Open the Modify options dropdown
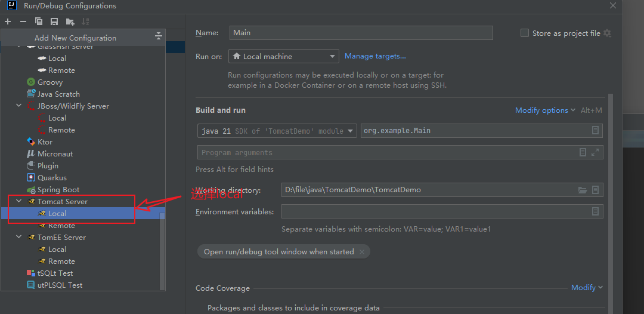The height and width of the screenshot is (314, 644). (x=545, y=110)
